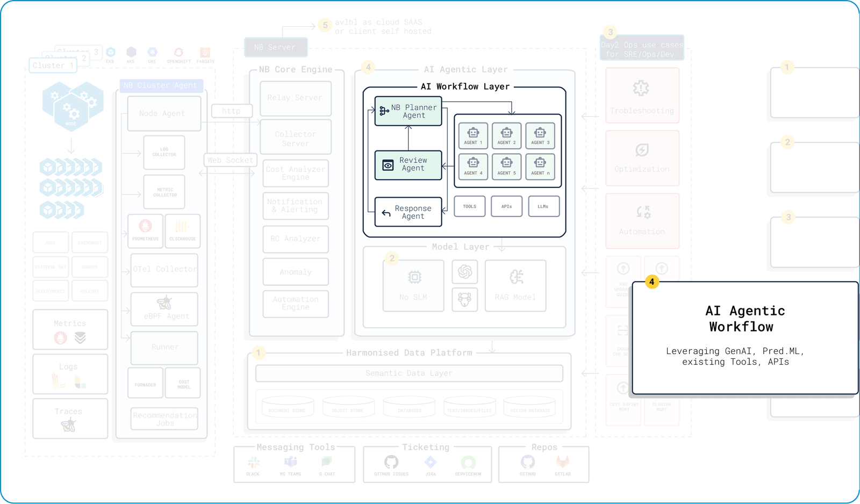
Task: Click the MS Teams icon
Action: click(291, 462)
